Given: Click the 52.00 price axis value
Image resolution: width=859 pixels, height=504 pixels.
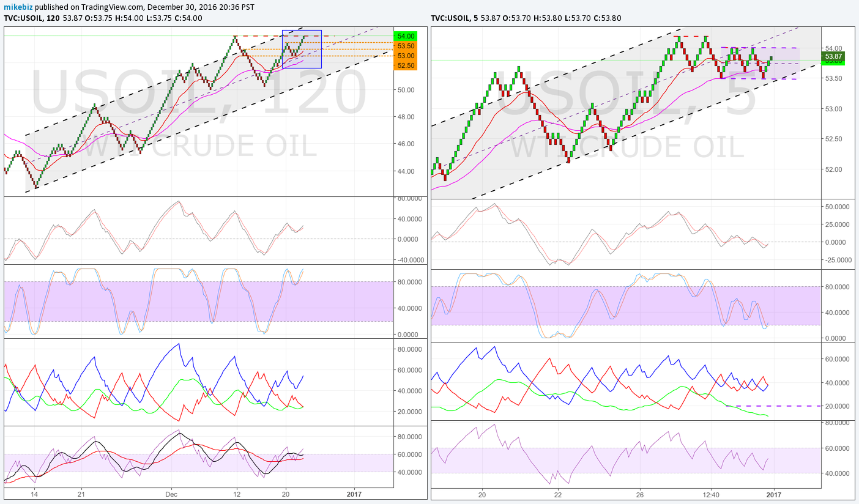Looking at the screenshot, I should [835, 169].
